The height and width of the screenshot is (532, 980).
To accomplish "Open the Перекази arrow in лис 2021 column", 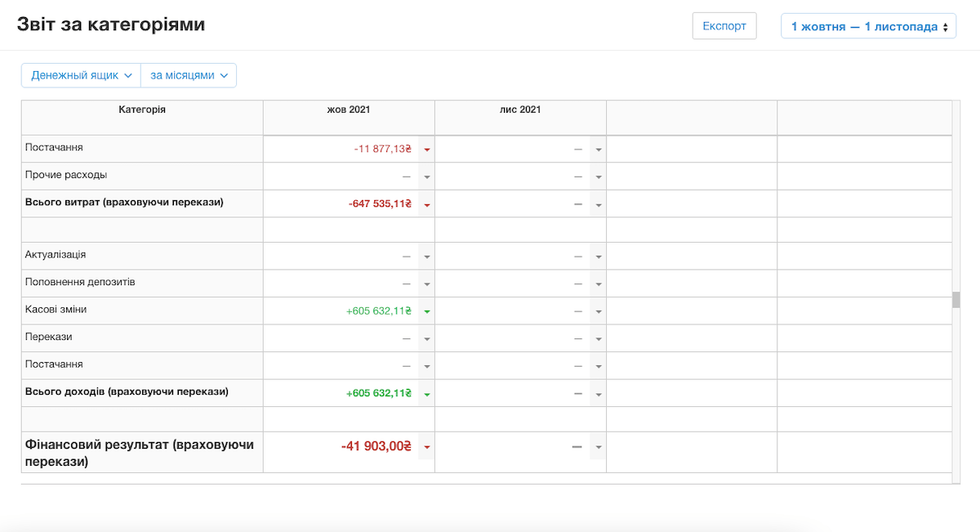I will (598, 338).
